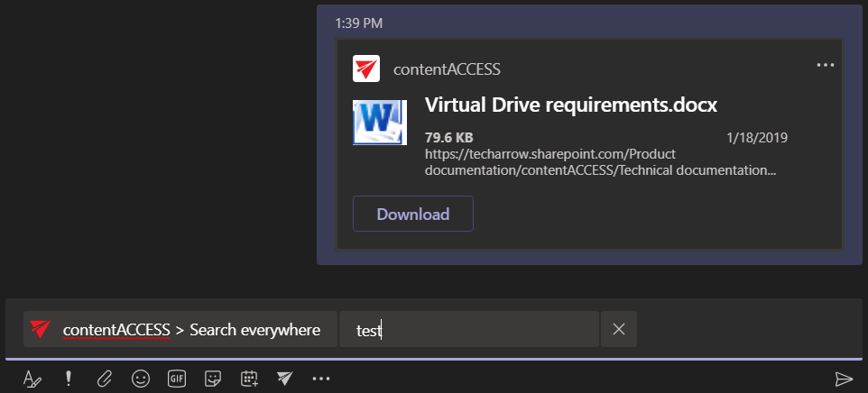Open more messaging extensions ellipsis

(x=321, y=379)
